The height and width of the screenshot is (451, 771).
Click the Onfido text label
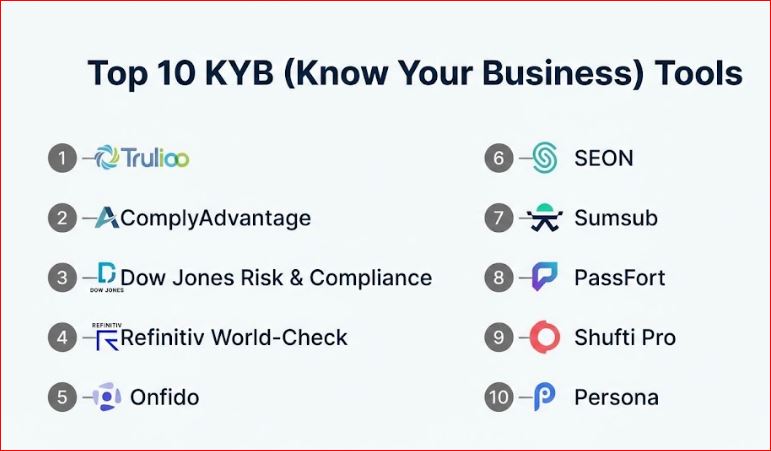coord(165,397)
